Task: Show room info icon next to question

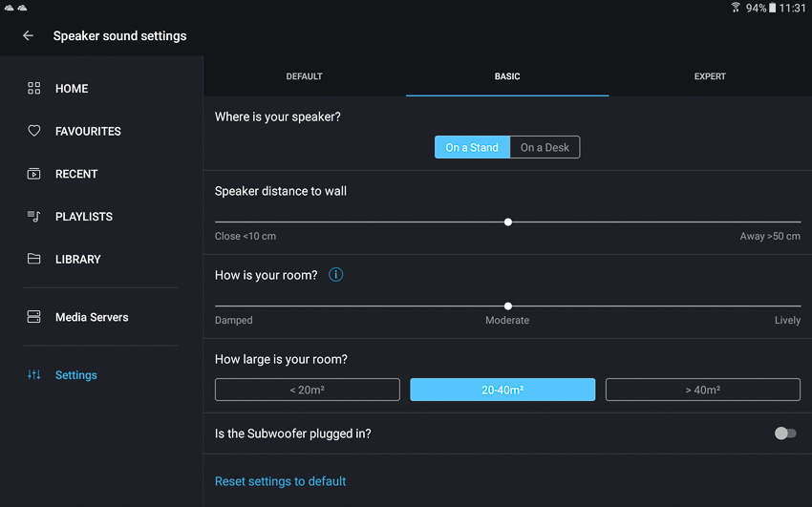Action: tap(335, 275)
